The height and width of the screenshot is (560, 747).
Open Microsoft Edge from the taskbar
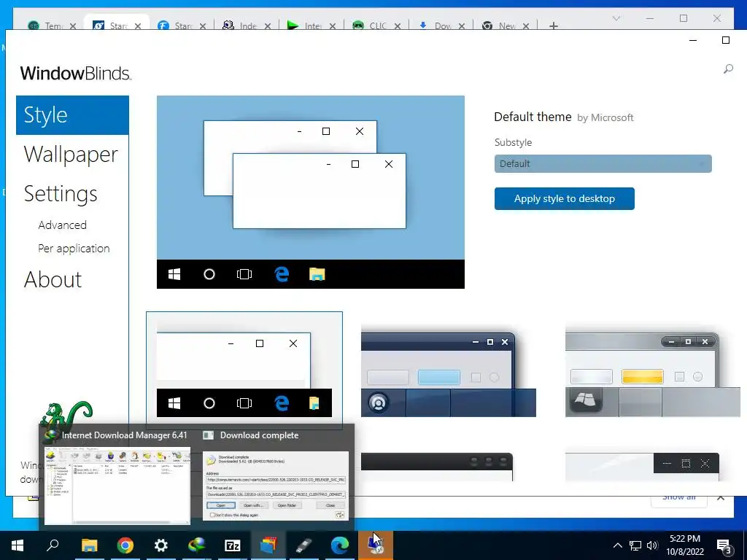tap(340, 545)
